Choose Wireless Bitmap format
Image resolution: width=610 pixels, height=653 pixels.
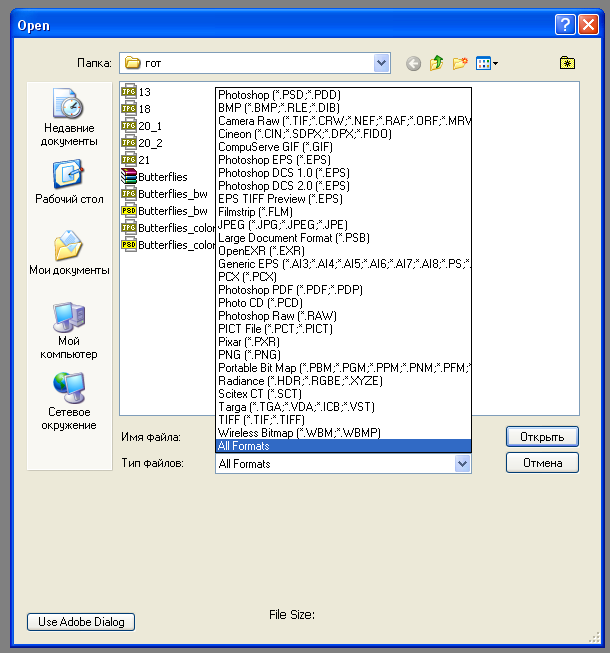tap(344, 433)
